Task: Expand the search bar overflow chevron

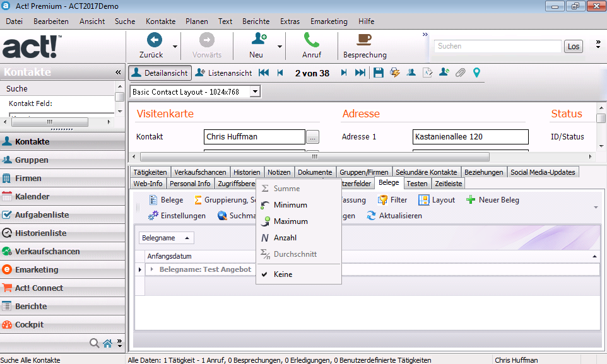Action: click(598, 44)
